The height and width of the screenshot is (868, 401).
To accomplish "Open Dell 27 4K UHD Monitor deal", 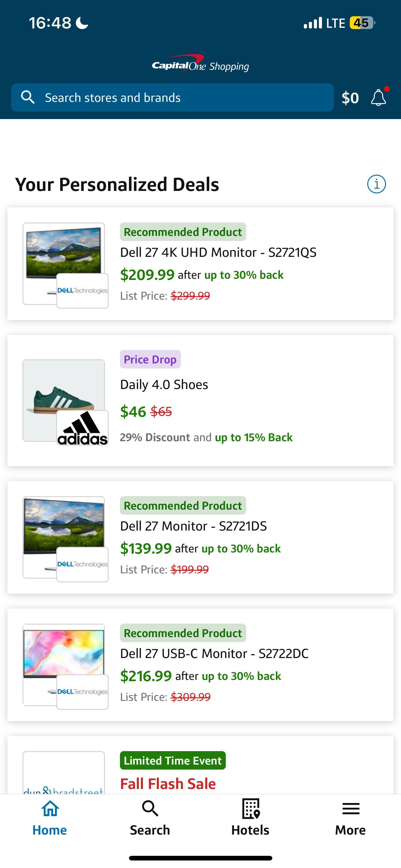I will click(x=218, y=252).
